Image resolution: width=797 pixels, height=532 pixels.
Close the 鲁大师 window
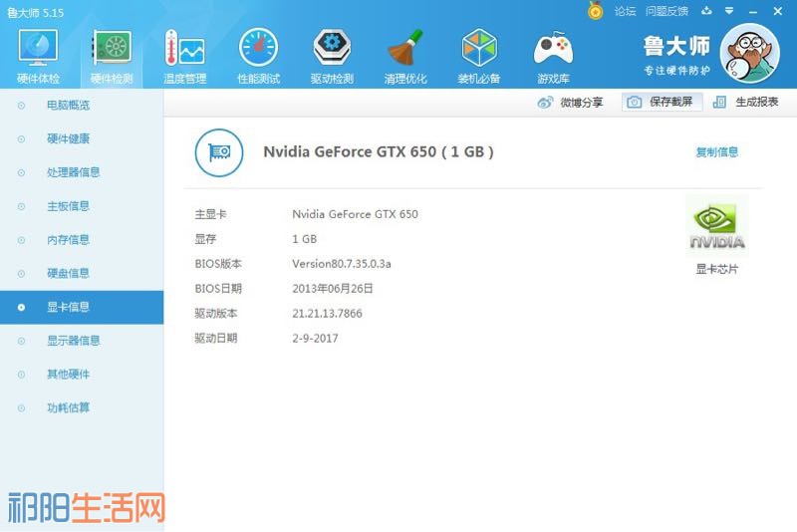[x=778, y=11]
